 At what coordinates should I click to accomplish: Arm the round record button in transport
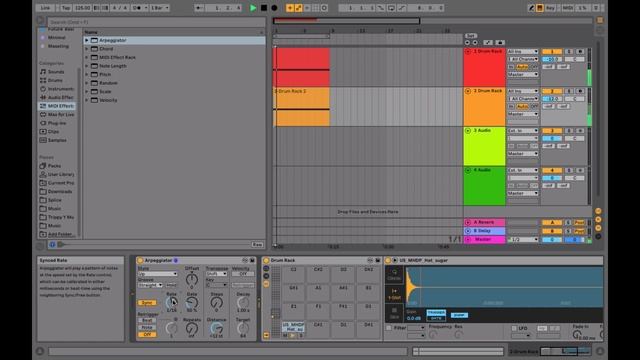click(274, 8)
